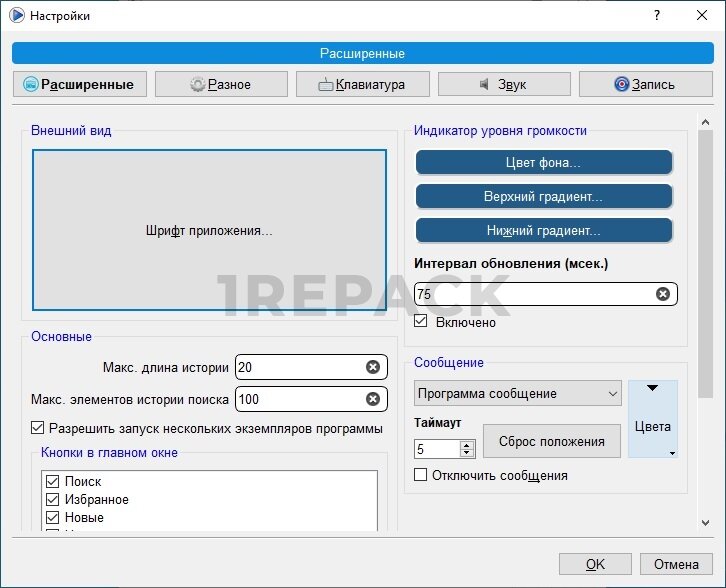Switch to the Разное tab
The image size is (726, 588).
click(221, 85)
